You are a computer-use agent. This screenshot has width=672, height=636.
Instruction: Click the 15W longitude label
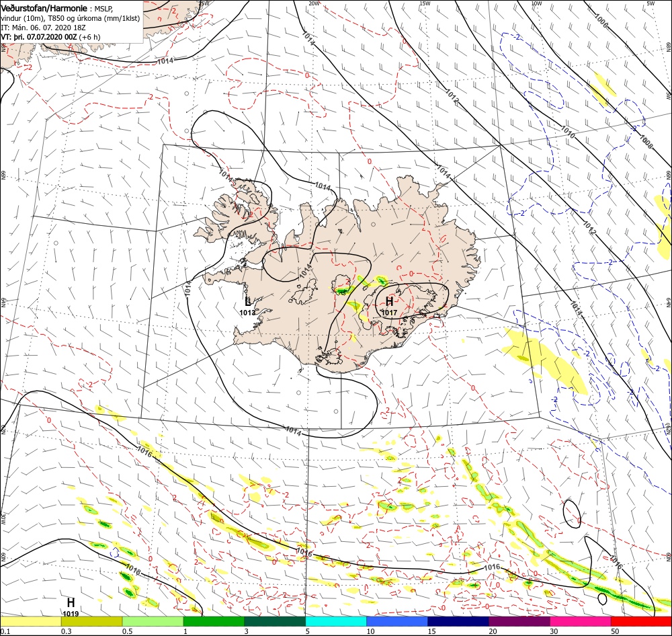tap(425, 3)
